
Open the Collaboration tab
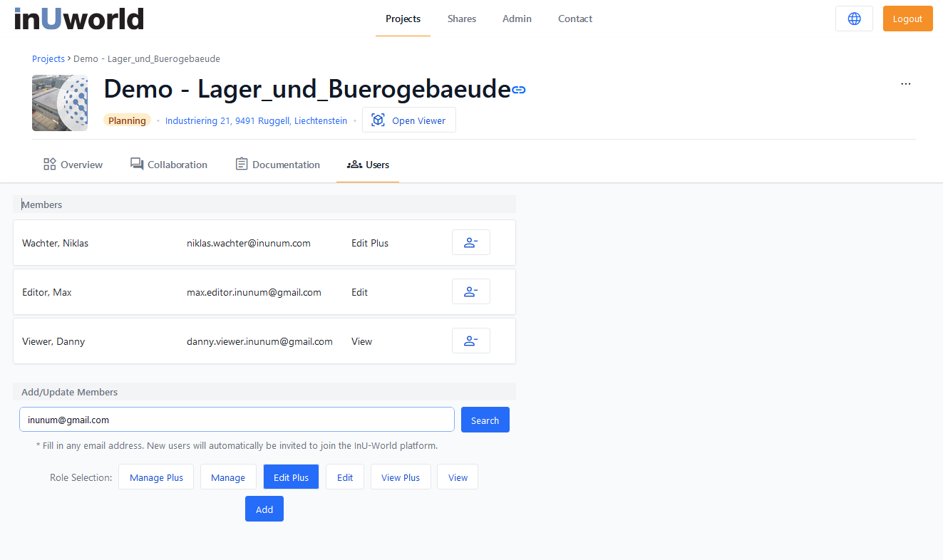169,165
